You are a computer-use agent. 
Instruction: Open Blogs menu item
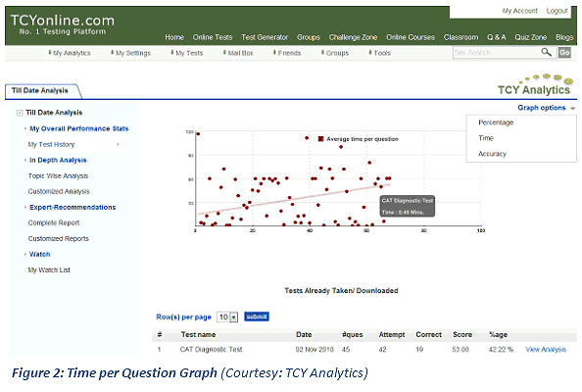point(564,37)
